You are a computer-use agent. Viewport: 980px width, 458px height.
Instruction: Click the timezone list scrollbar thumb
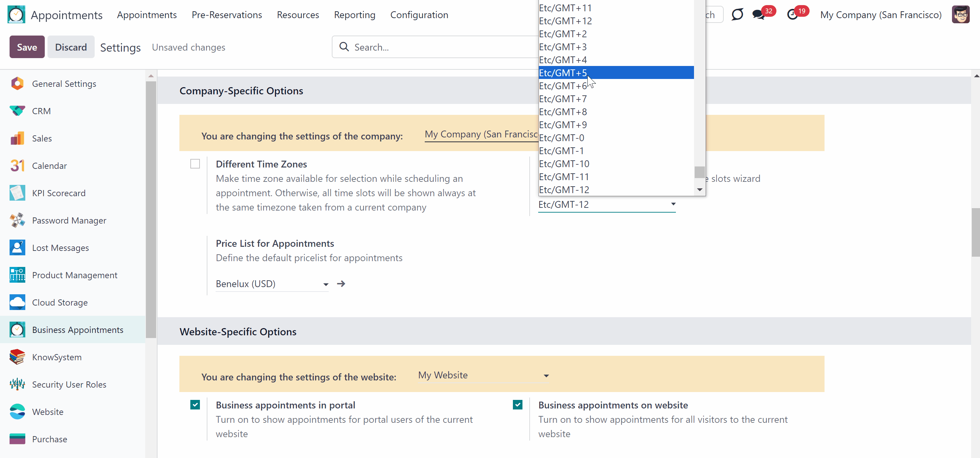699,172
